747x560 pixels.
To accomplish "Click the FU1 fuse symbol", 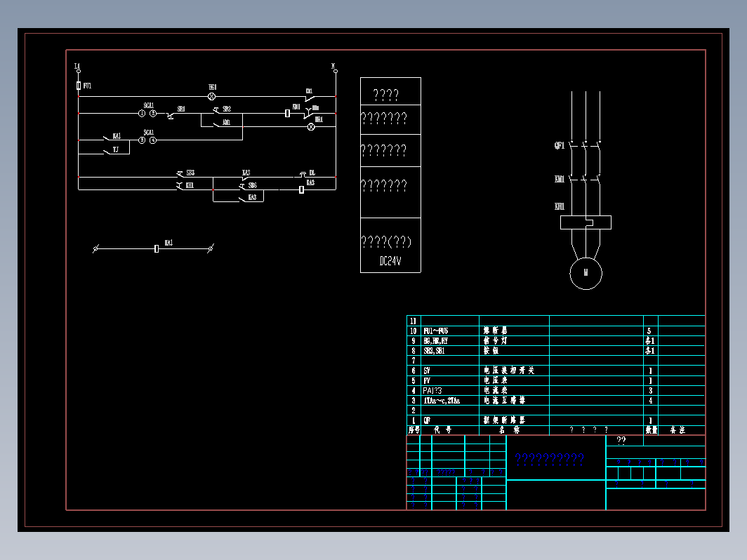I will click(x=79, y=86).
